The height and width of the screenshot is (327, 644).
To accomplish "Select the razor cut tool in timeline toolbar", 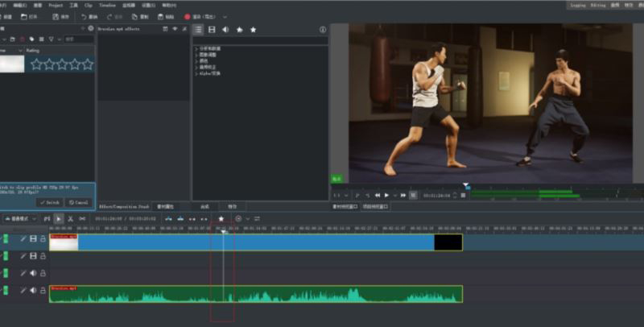I will [70, 219].
